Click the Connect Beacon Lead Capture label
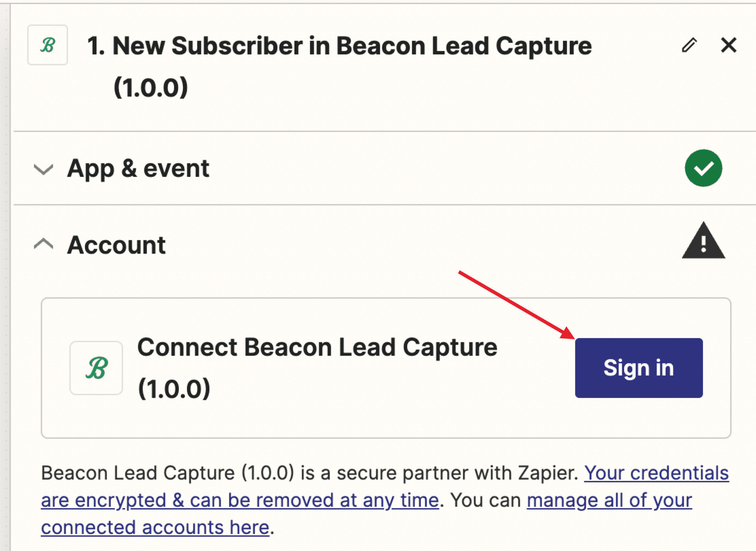The height and width of the screenshot is (551, 756). point(317,348)
